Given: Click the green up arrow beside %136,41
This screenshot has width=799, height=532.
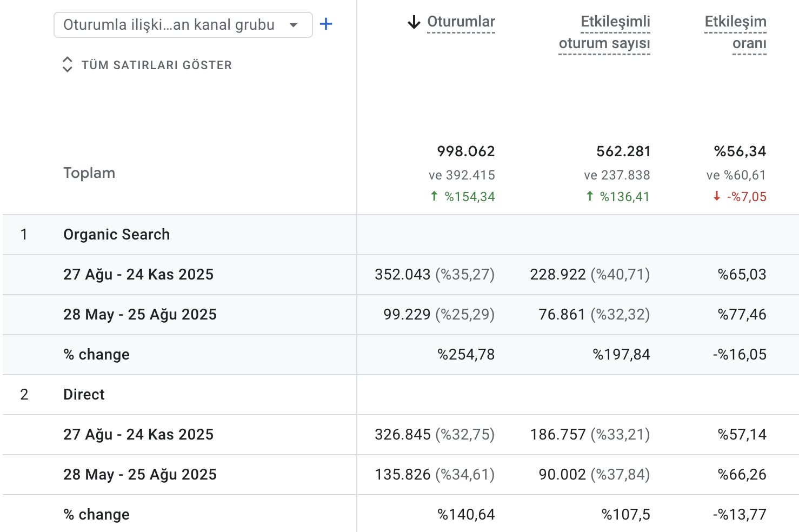Looking at the screenshot, I should pyautogui.click(x=590, y=196).
